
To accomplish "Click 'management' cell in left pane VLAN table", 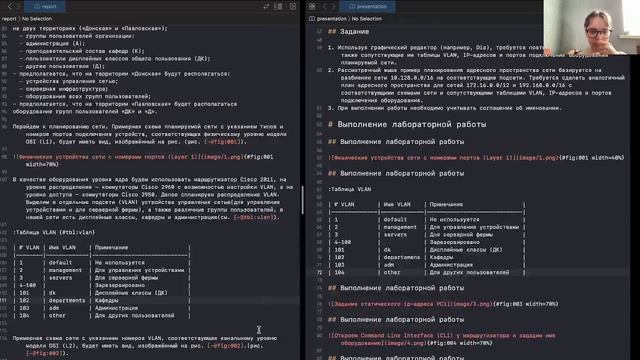I will (x=65, y=270).
